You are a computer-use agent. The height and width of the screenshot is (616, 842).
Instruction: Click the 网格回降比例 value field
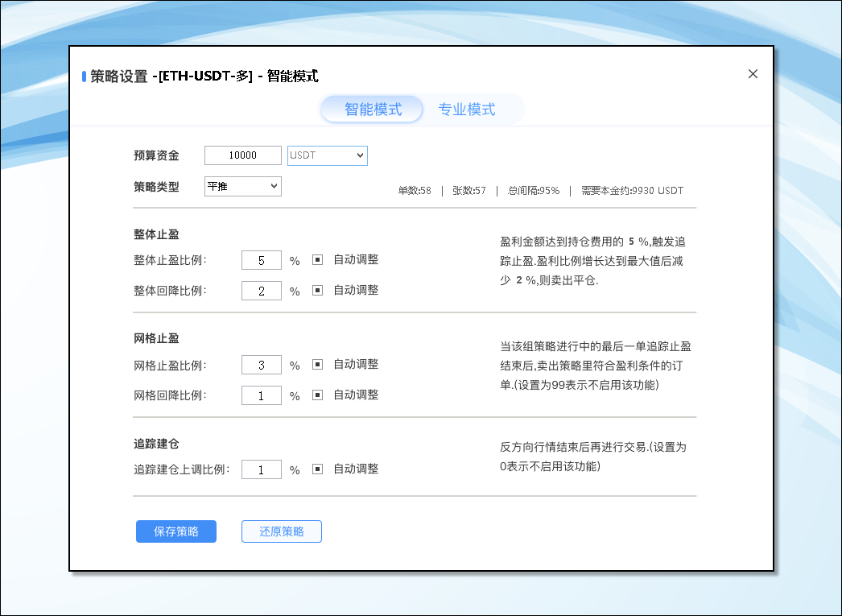(x=262, y=395)
